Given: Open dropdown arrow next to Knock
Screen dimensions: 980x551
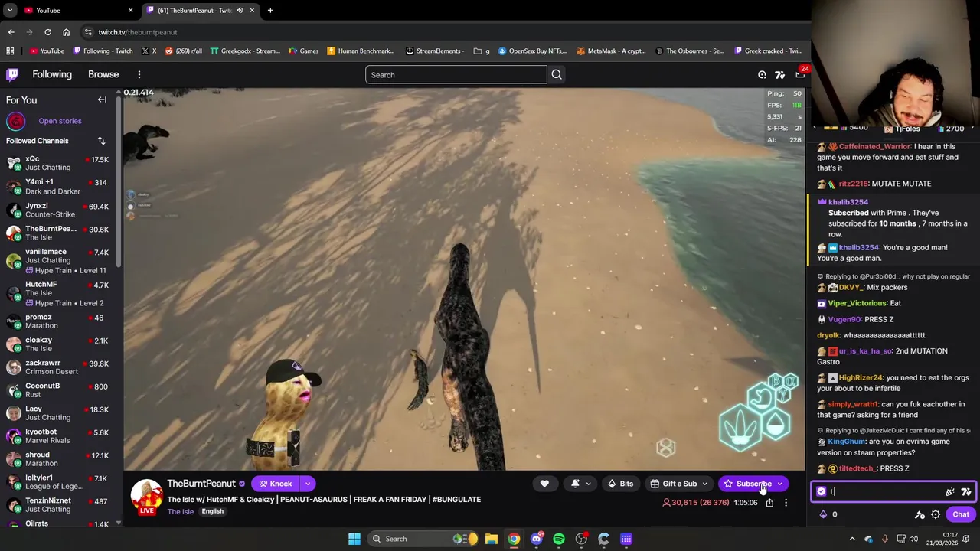Looking at the screenshot, I should tap(308, 484).
